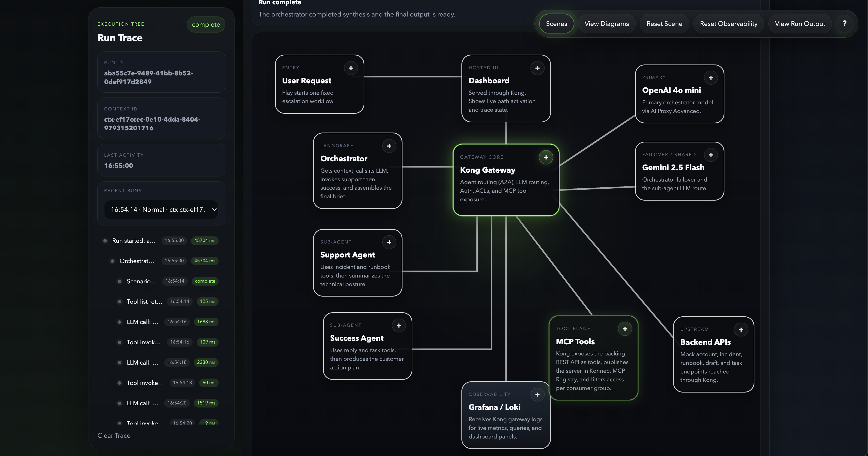Click the 125 ms duration badge

[x=207, y=301]
